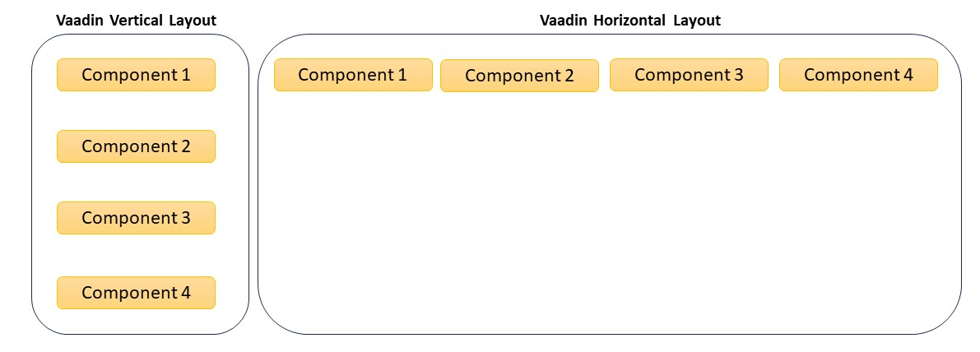This screenshot has width=980, height=352.
Task: Click the gap between vertical Component 1 and Component 2
Action: (x=137, y=111)
